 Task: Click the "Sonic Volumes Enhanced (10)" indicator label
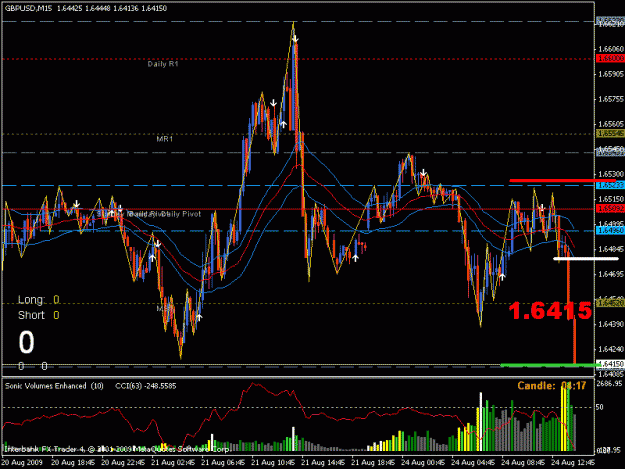(x=54, y=386)
